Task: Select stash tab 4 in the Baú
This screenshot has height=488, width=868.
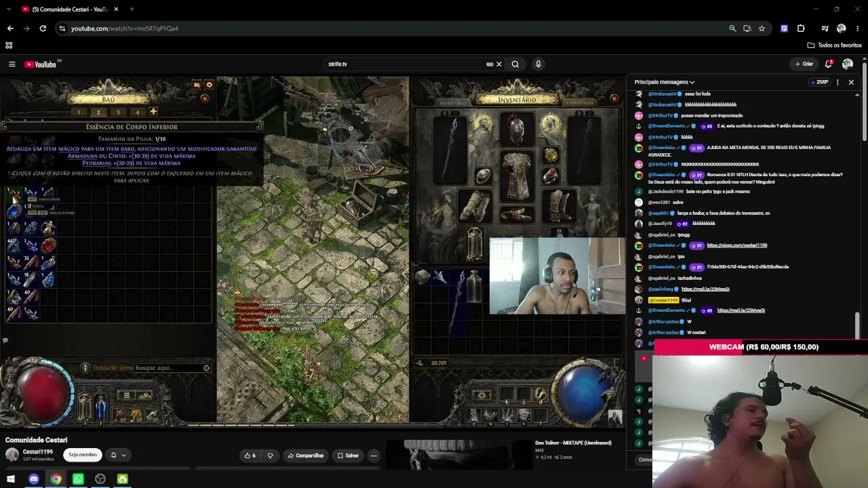Action: (137, 113)
